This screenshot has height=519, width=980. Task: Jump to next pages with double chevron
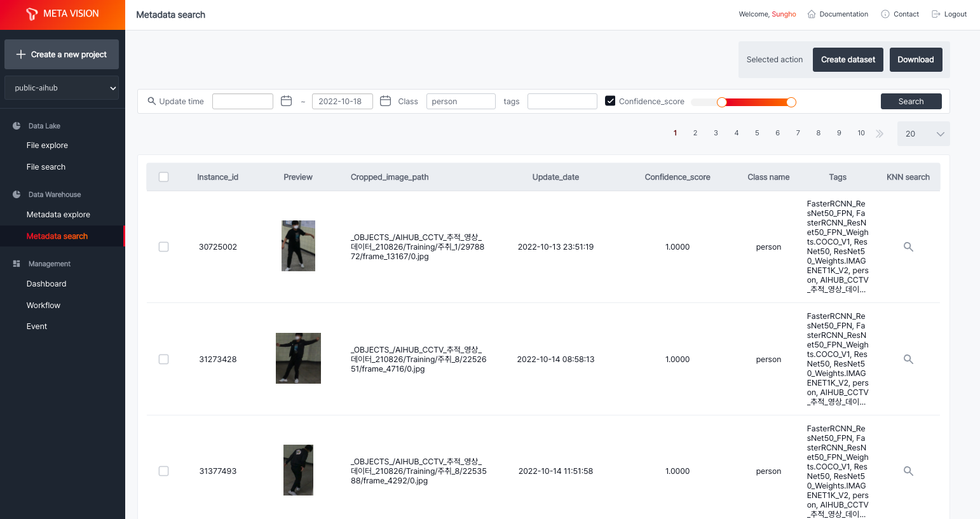880,133
